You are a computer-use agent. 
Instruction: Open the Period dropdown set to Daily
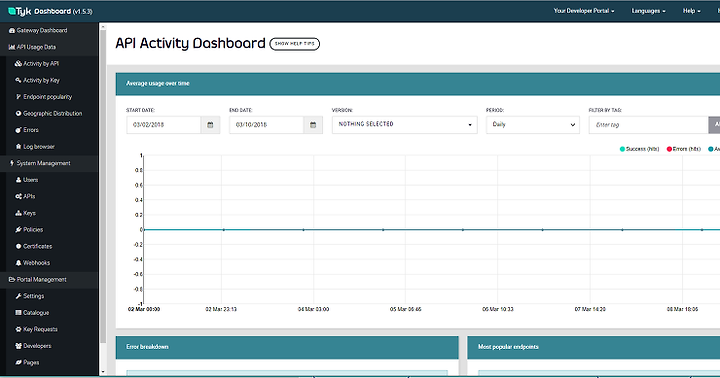(x=533, y=125)
